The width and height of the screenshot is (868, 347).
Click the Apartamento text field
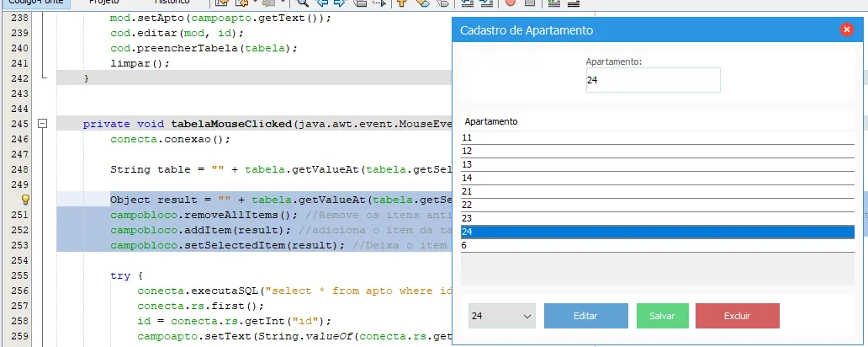(653, 81)
